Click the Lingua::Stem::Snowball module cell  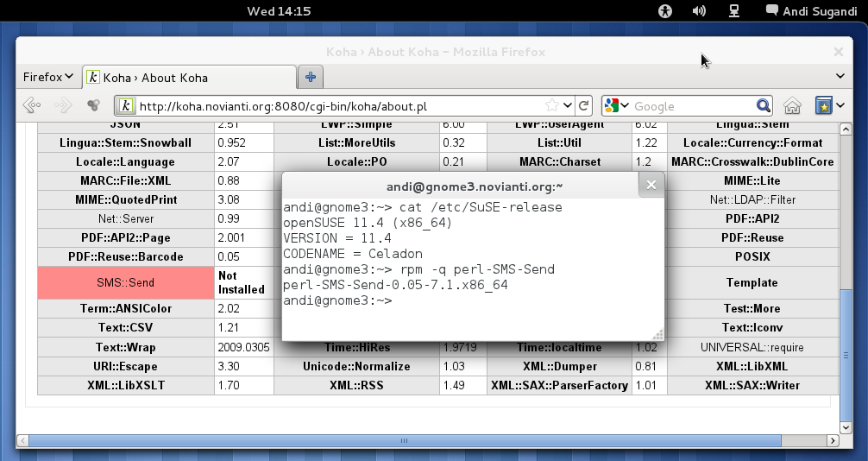(x=126, y=143)
